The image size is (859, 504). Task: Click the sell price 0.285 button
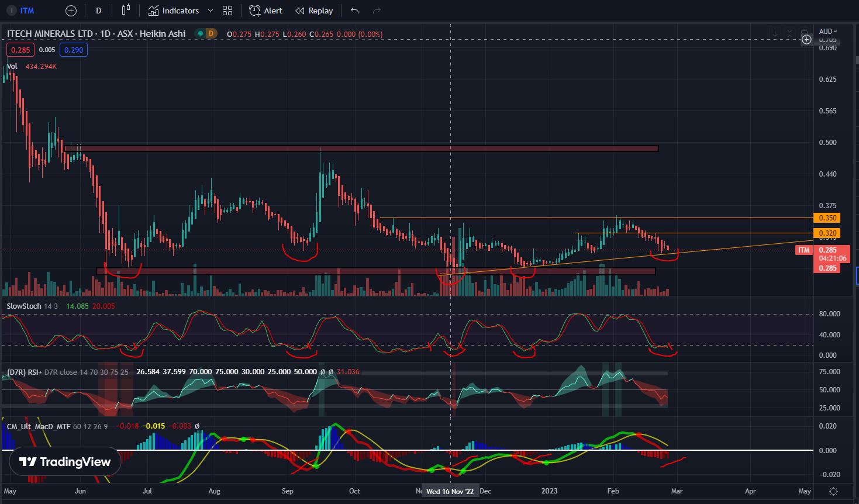pyautogui.click(x=20, y=50)
